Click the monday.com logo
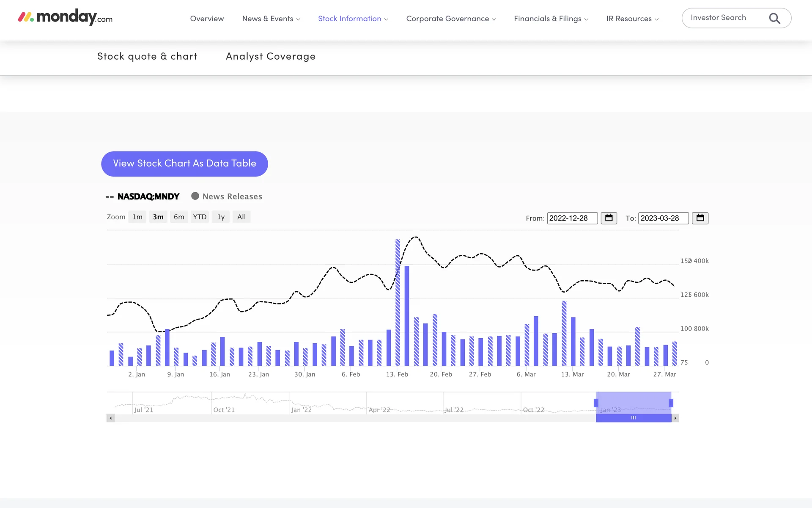The image size is (812, 508). [65, 17]
